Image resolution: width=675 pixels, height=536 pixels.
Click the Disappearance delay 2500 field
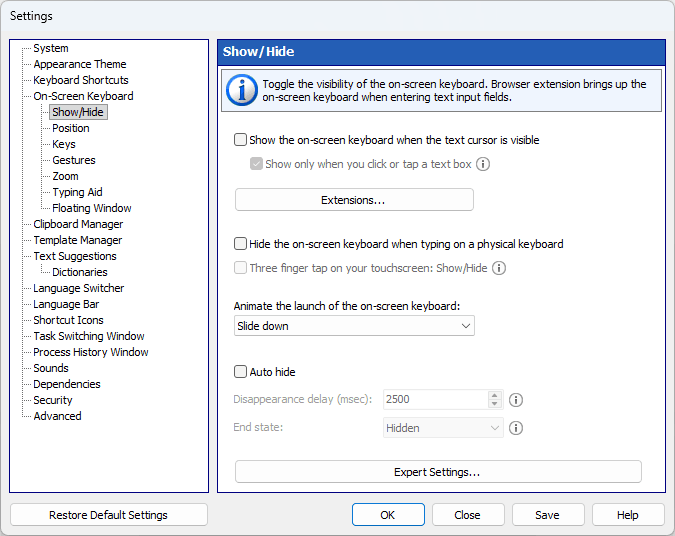tap(436, 400)
